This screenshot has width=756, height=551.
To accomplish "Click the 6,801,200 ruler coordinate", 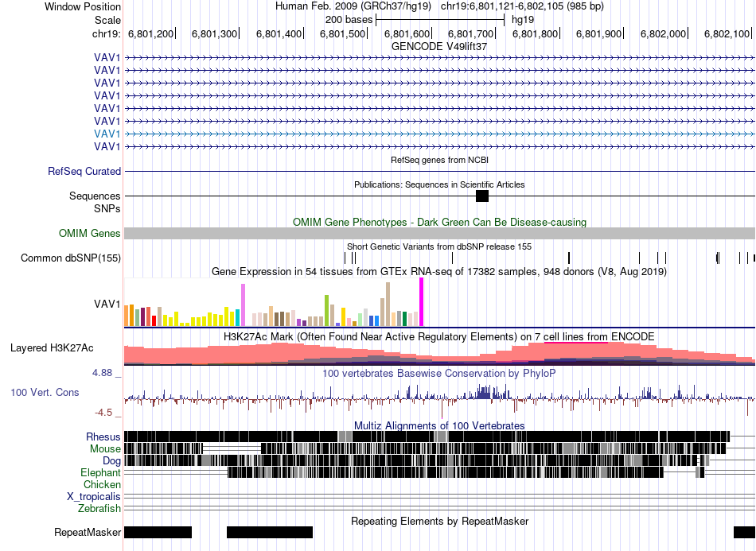I will coord(150,33).
